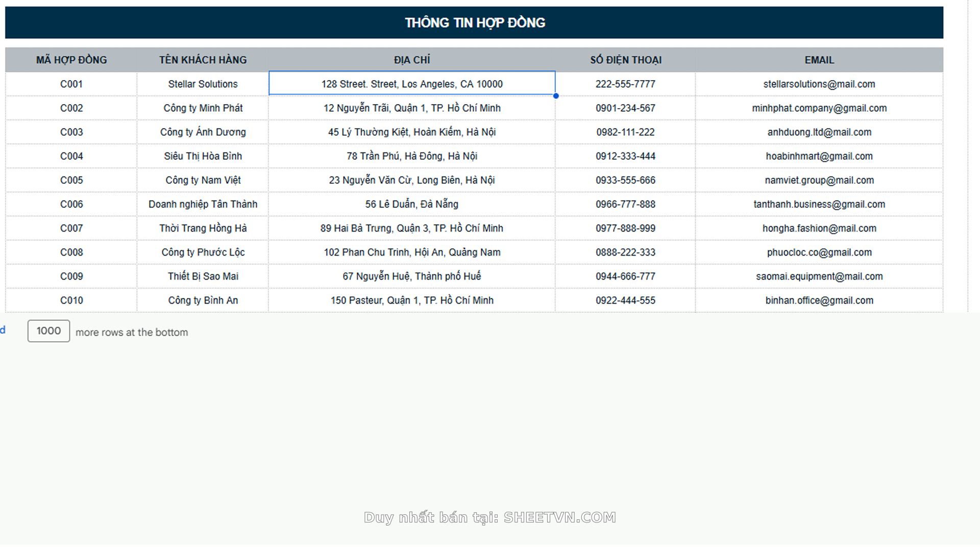Click the partially visible Add link at bottom left
980x551 pixels.
coord(3,330)
